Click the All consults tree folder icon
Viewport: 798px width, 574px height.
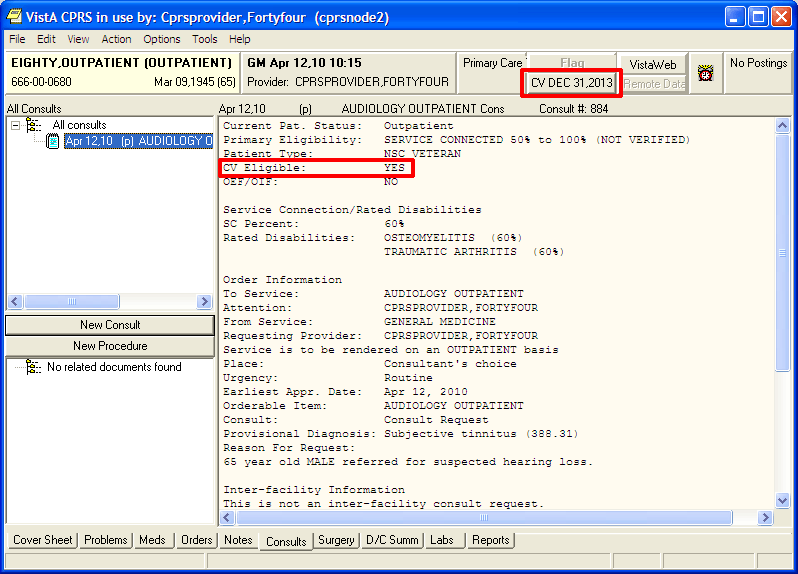point(33,125)
